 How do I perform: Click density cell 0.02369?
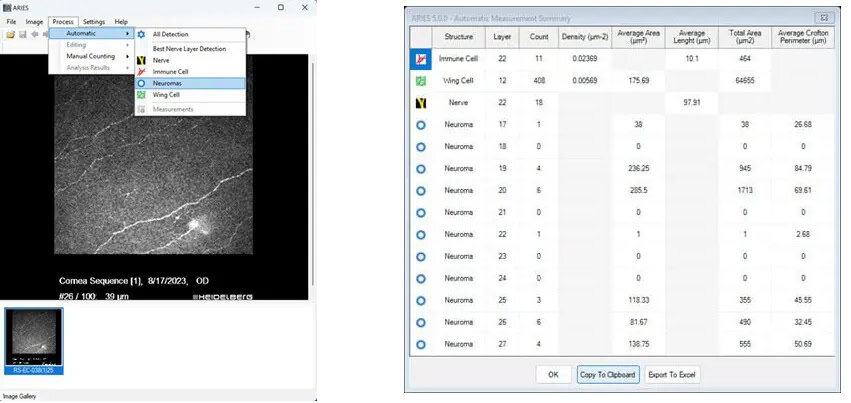[585, 59]
